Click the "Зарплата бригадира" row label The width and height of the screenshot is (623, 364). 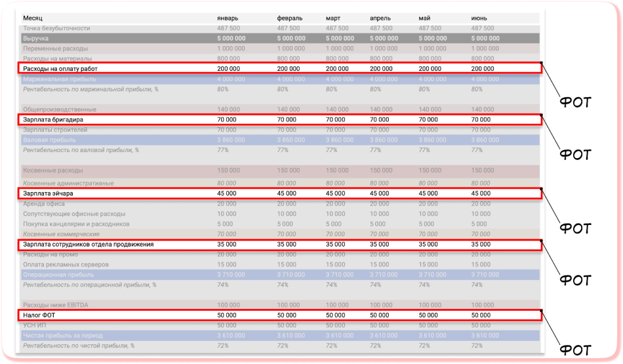tap(53, 120)
